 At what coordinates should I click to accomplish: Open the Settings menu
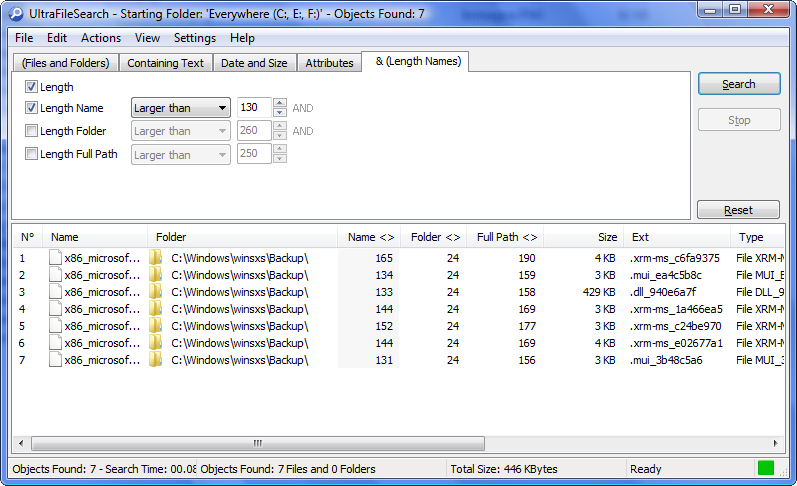click(195, 38)
